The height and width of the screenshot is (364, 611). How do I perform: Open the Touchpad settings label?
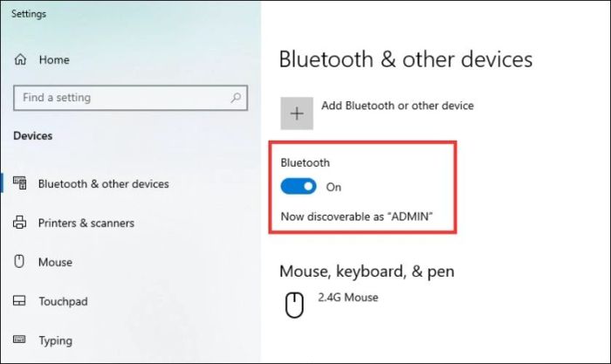coord(63,301)
